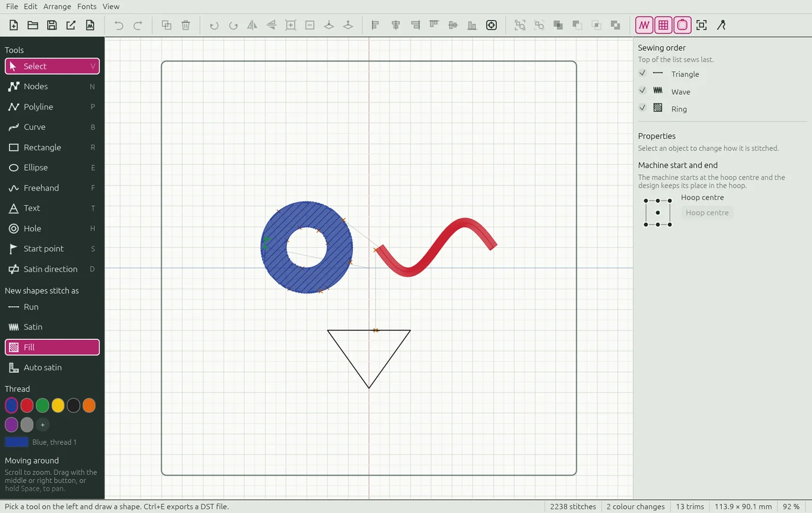Open the Fonts menu
The height and width of the screenshot is (513, 812).
pos(87,7)
